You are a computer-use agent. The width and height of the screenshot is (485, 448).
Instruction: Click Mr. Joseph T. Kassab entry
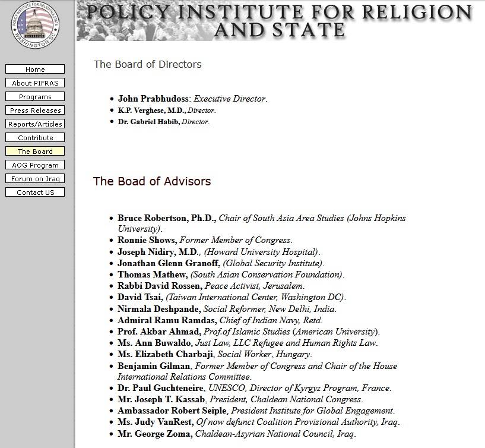240,399
